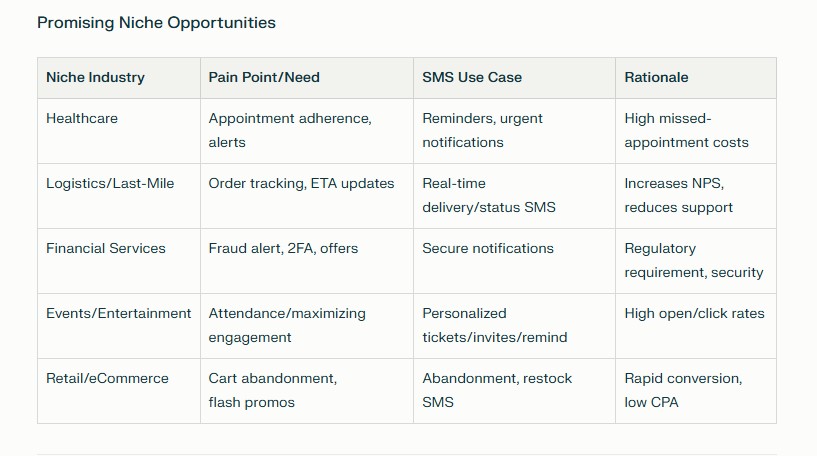Click the 'Retail/eCommerce' industry cell
The height and width of the screenshot is (456, 817).
pos(107,378)
